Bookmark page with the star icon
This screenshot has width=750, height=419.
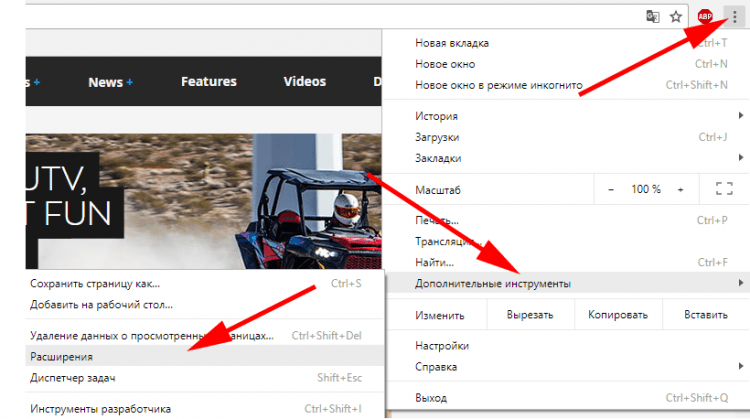676,16
